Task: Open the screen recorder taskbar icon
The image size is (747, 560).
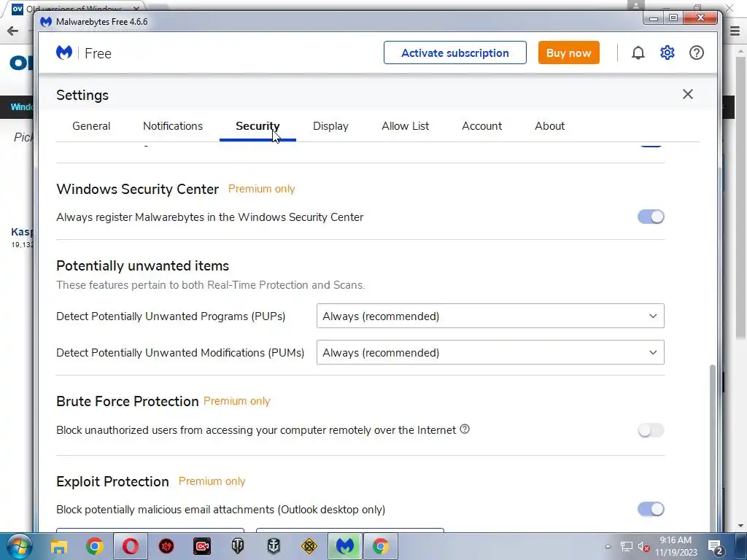Action: pyautogui.click(x=201, y=546)
